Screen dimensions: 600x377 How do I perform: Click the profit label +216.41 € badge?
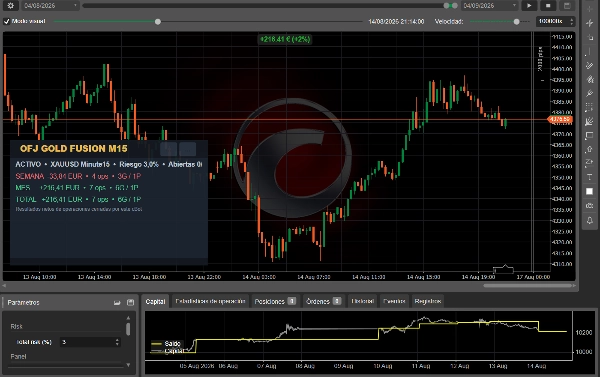click(285, 39)
